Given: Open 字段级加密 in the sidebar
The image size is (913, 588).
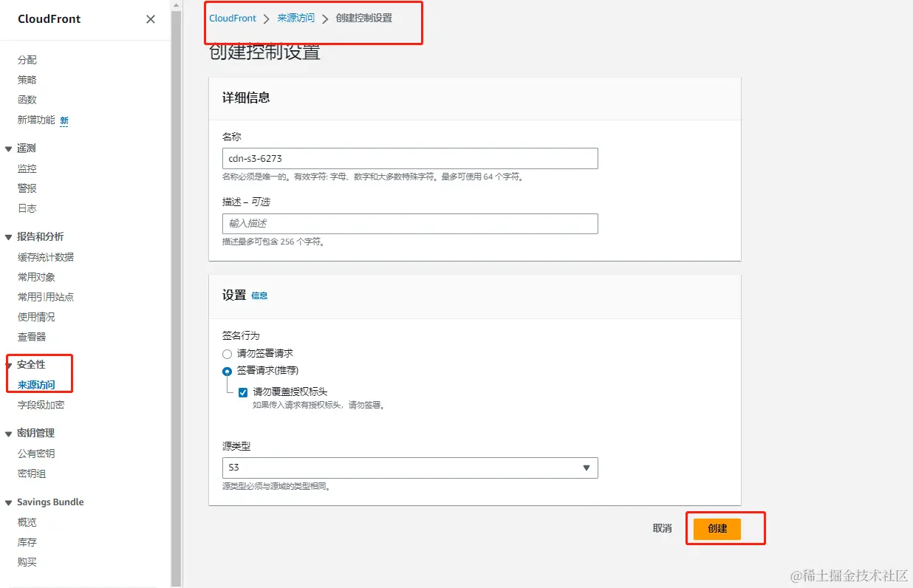Looking at the screenshot, I should (41, 405).
